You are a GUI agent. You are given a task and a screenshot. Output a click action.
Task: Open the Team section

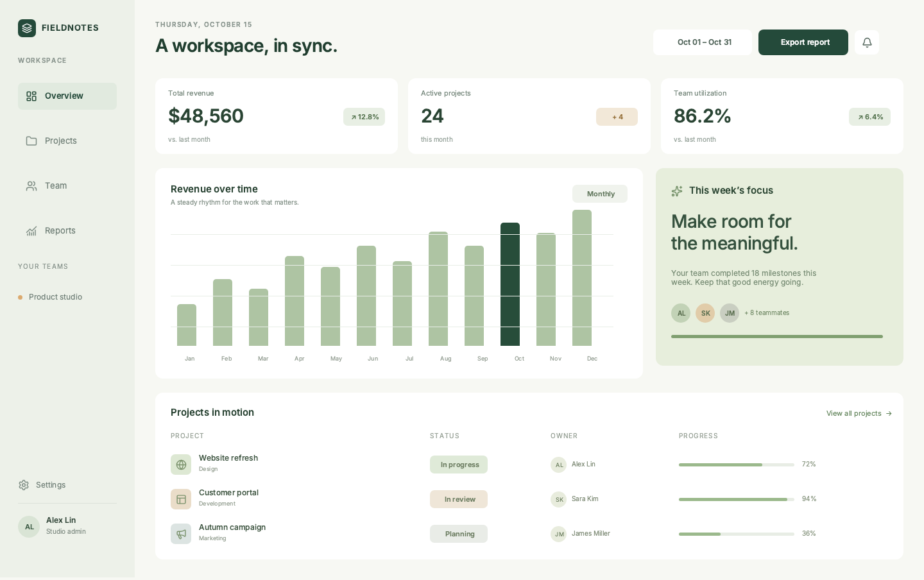pos(67,186)
